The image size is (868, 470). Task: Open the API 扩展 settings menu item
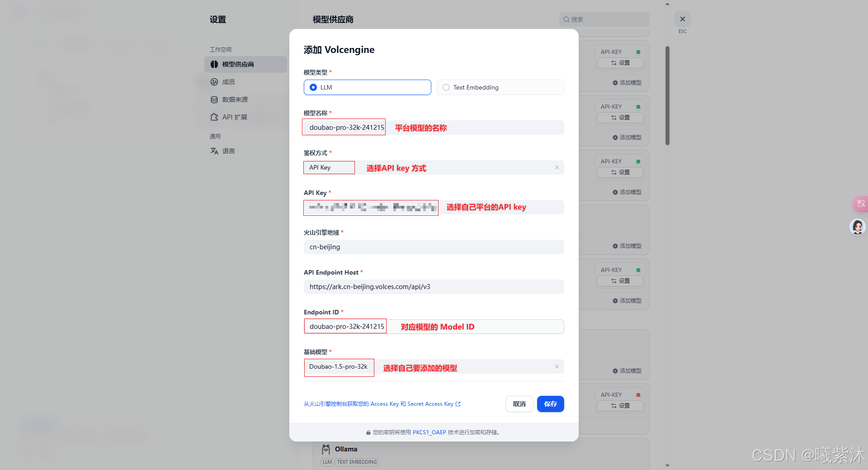coord(245,117)
